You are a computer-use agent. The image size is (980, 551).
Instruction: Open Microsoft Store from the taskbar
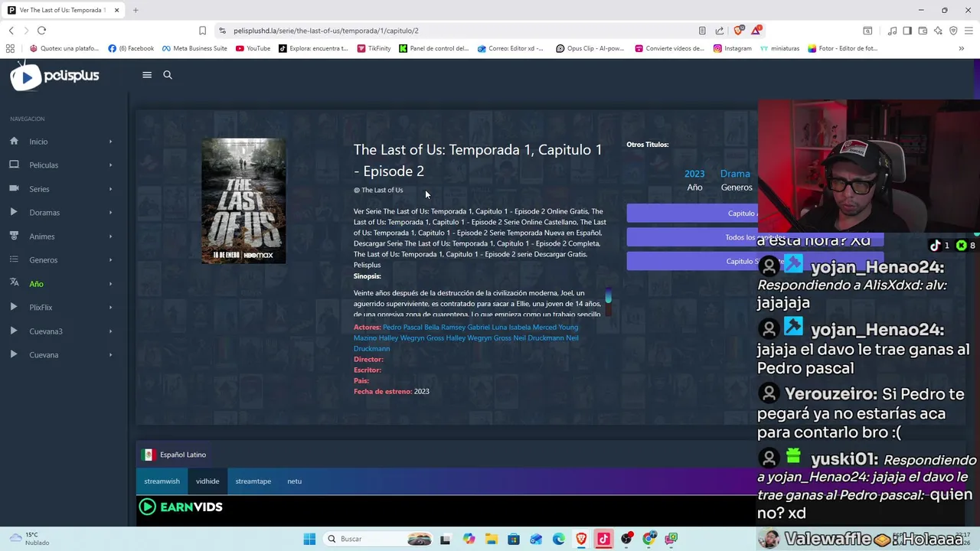tap(514, 539)
